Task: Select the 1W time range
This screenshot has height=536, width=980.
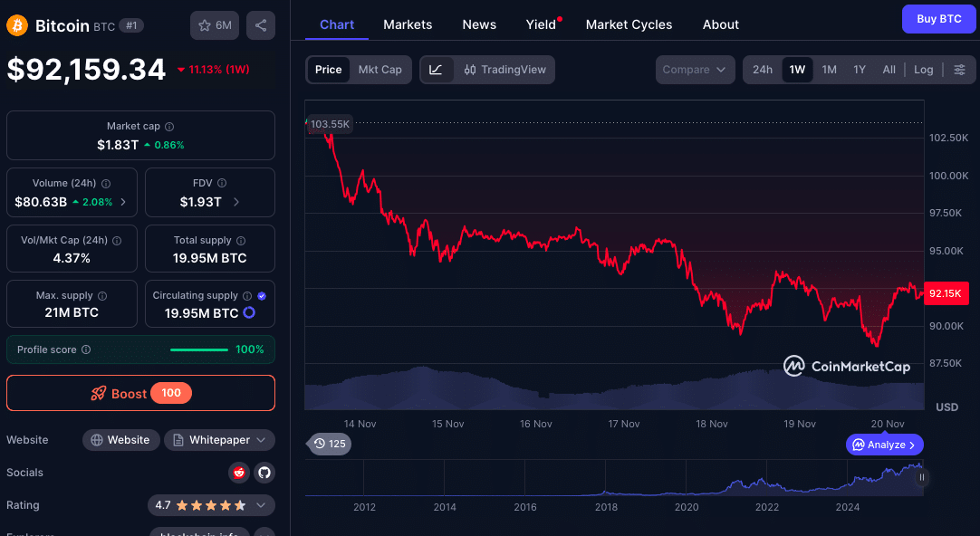Action: [798, 70]
